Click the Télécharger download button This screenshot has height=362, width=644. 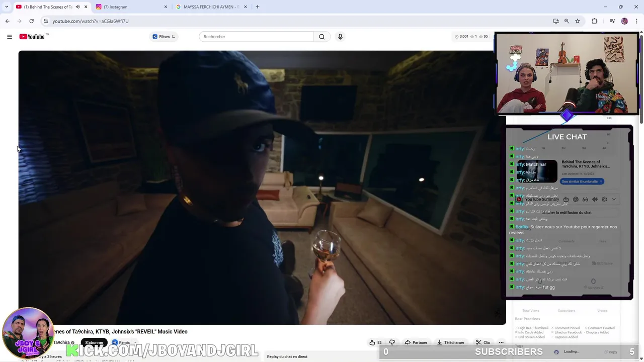451,342
